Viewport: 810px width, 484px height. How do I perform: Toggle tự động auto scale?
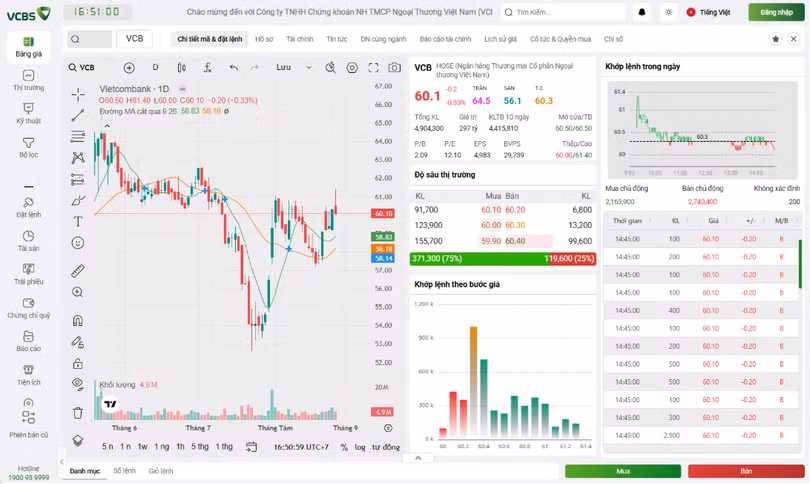386,447
